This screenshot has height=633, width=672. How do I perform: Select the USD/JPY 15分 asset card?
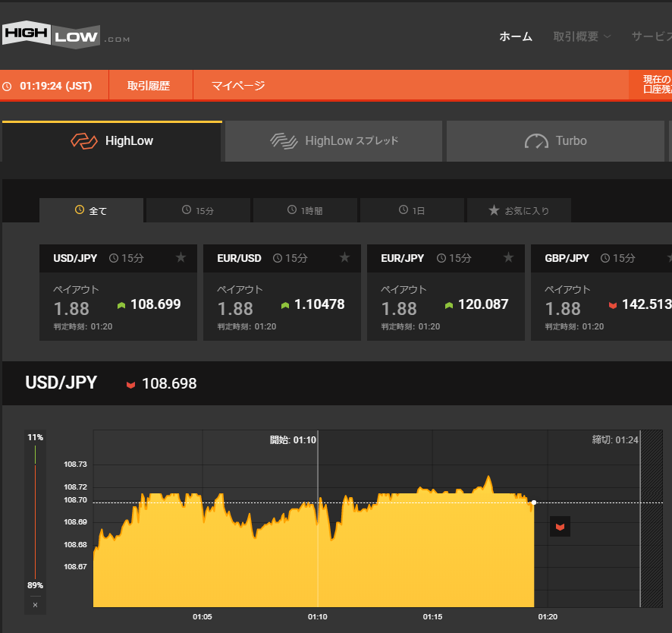118,292
